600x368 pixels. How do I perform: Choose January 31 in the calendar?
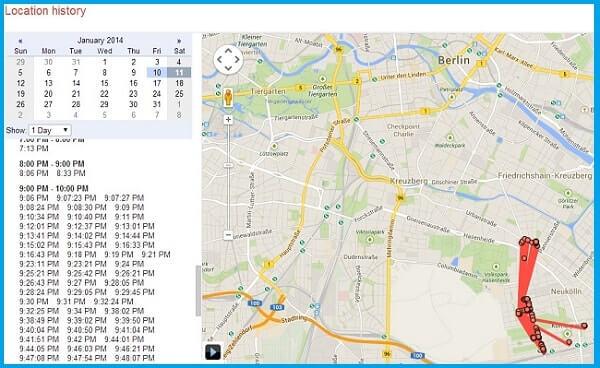pyautogui.click(x=157, y=104)
